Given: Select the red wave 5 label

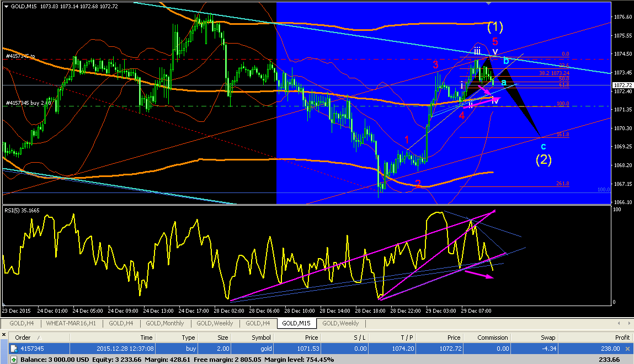Looking at the screenshot, I should pos(495,41).
